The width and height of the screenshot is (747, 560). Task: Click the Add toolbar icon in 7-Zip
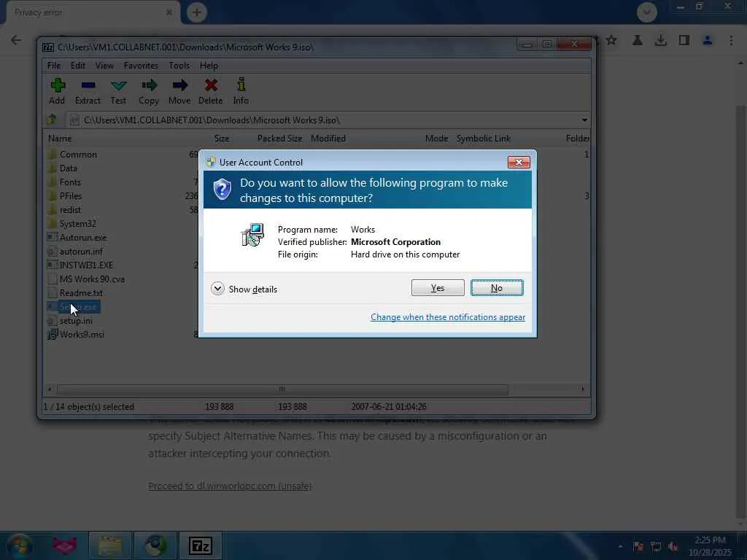pos(57,90)
